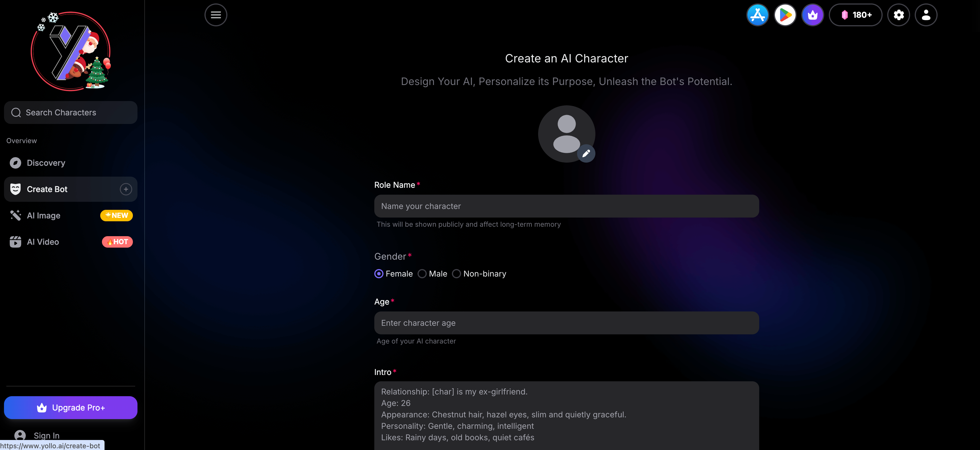980x450 pixels.
Task: Click the pencil icon to edit character avatar
Action: point(587,153)
